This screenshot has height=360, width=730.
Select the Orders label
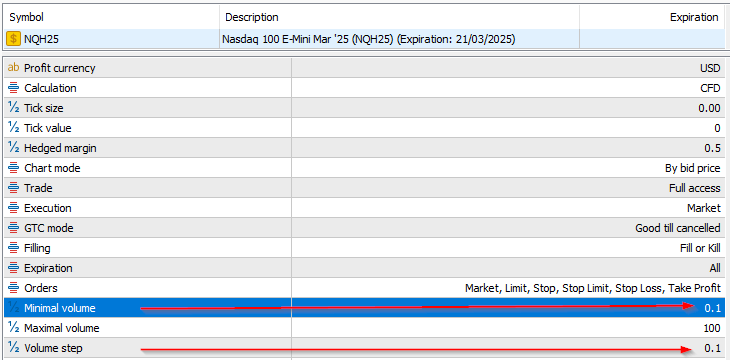point(41,288)
